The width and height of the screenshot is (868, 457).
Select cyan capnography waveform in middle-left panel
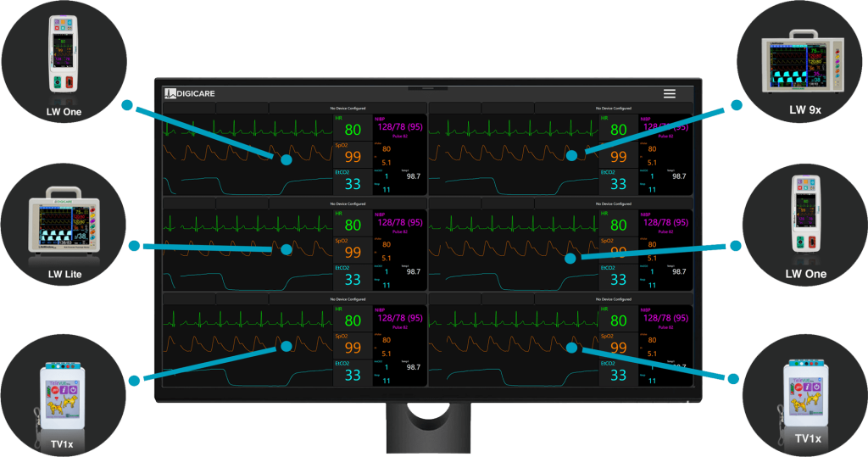coord(248,280)
